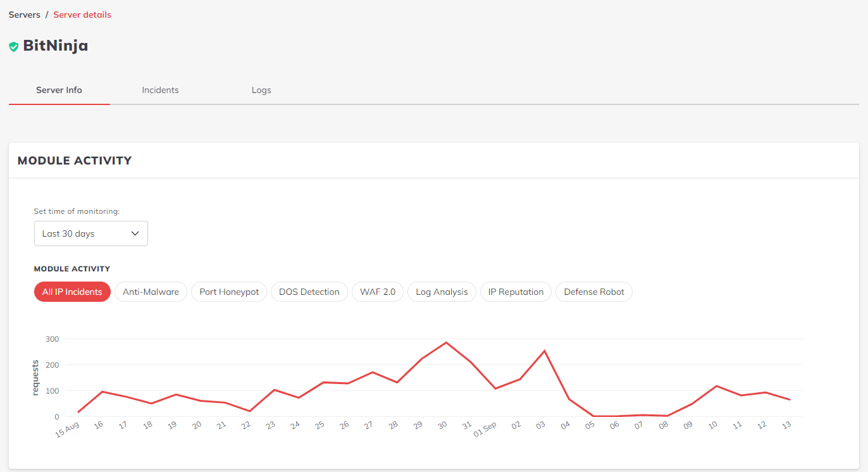
Task: Click the All IP Incidents filter pill
Action: point(72,292)
